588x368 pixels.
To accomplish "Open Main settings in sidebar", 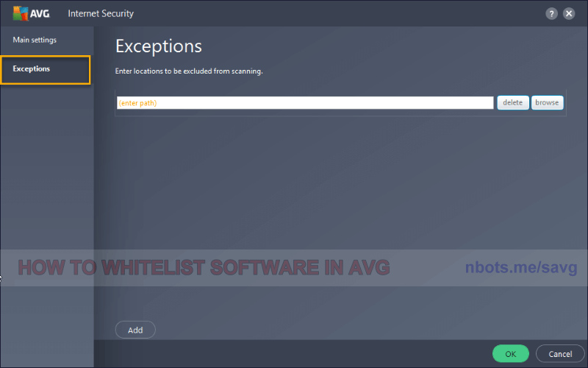I will coord(35,40).
